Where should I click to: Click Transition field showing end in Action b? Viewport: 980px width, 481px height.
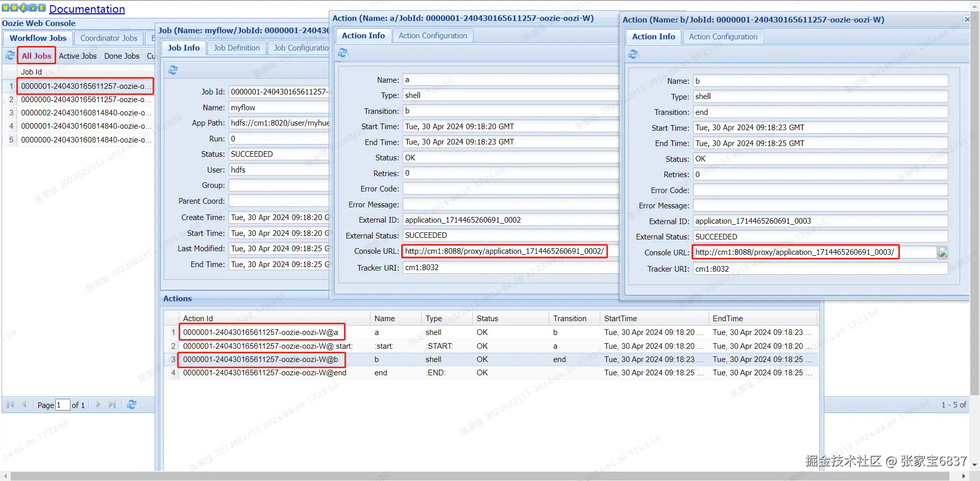pyautogui.click(x=820, y=112)
